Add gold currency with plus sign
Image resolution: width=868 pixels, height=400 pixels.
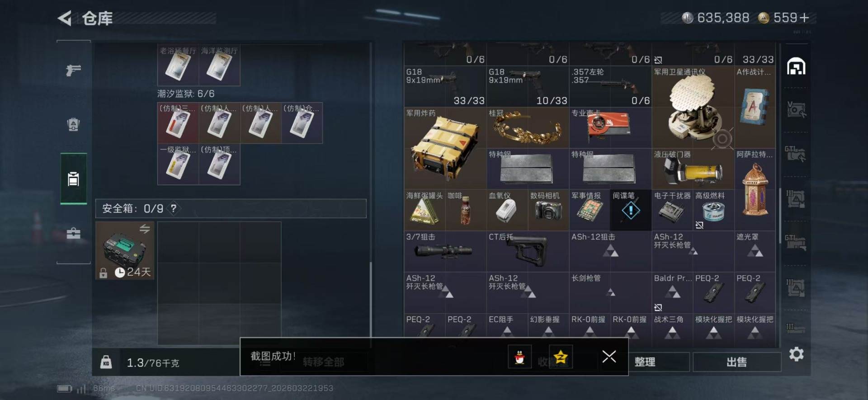tap(804, 18)
